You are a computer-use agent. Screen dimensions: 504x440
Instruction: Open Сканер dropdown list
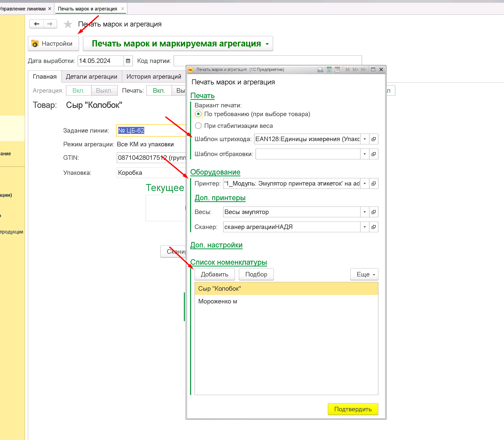(365, 227)
